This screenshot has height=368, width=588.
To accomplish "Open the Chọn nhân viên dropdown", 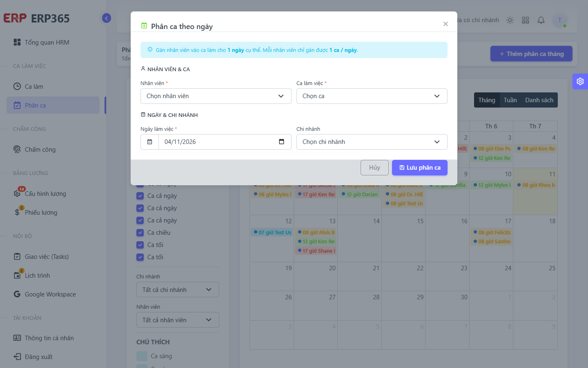I will [216, 96].
